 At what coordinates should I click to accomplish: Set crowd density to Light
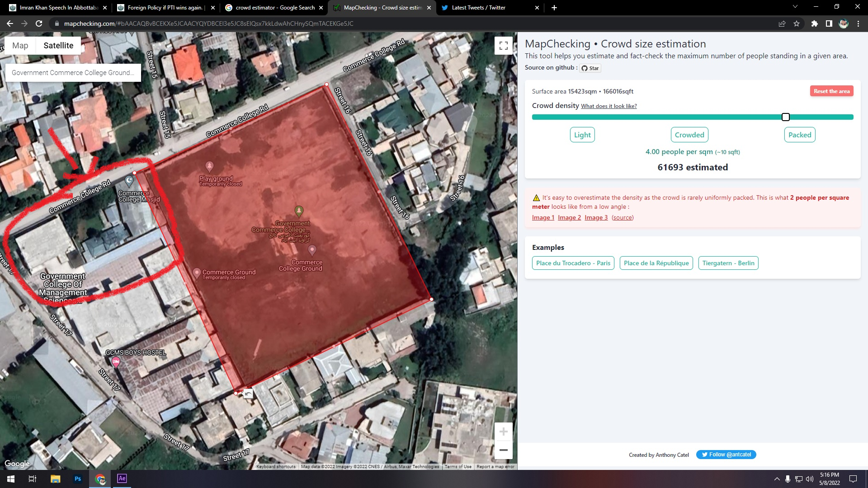(582, 135)
